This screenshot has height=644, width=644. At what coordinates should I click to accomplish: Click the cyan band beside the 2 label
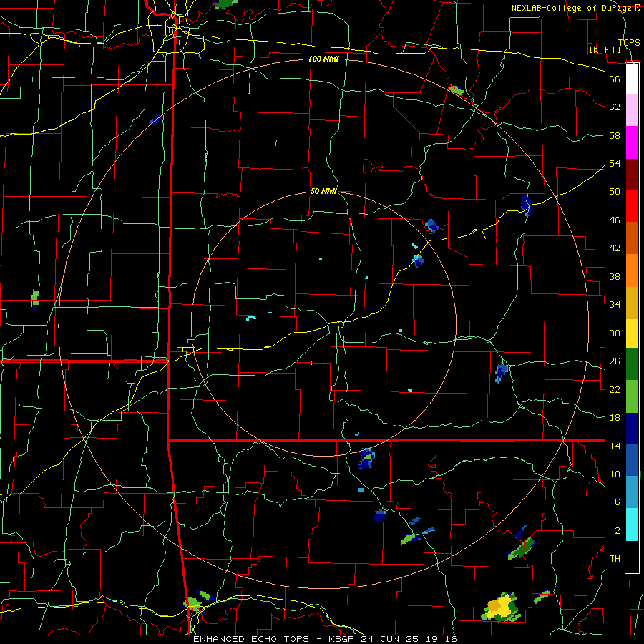(x=632, y=525)
